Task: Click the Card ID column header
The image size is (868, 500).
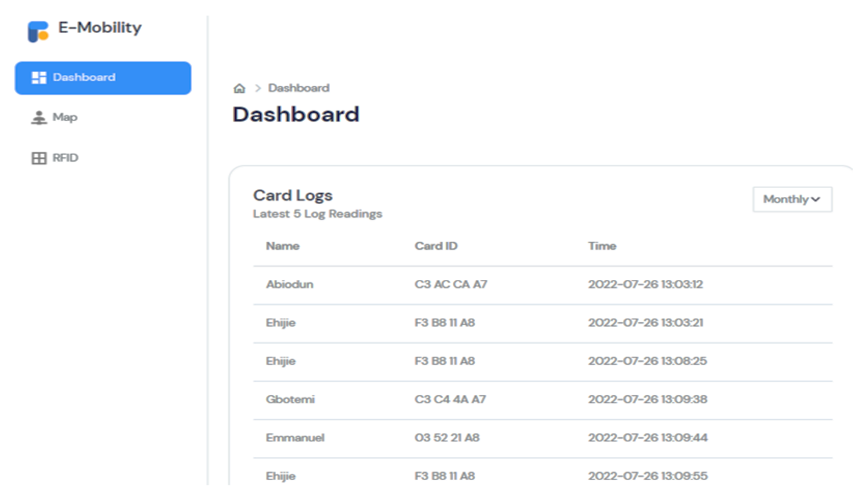Action: [x=436, y=246]
